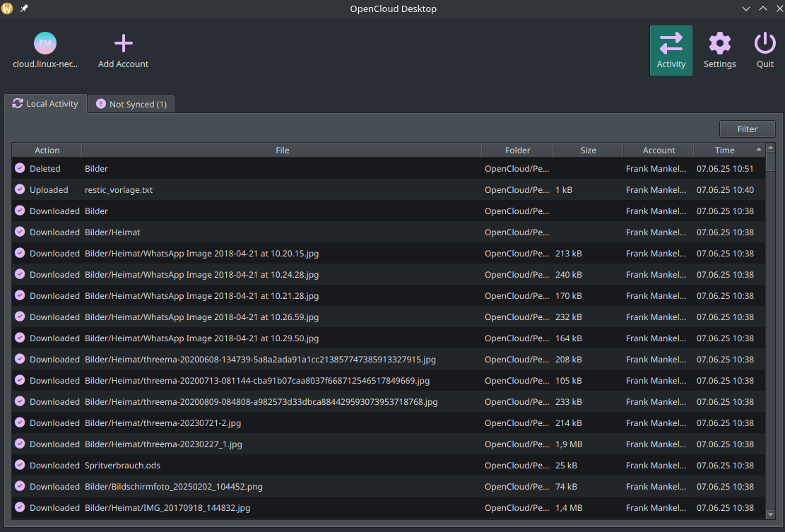Switch to the Not Synced (1) tab
This screenshot has height=532, width=785.
click(131, 104)
